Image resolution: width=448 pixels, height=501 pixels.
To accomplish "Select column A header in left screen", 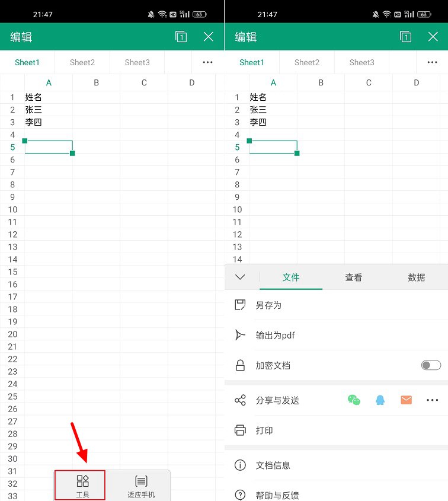I will pos(49,83).
